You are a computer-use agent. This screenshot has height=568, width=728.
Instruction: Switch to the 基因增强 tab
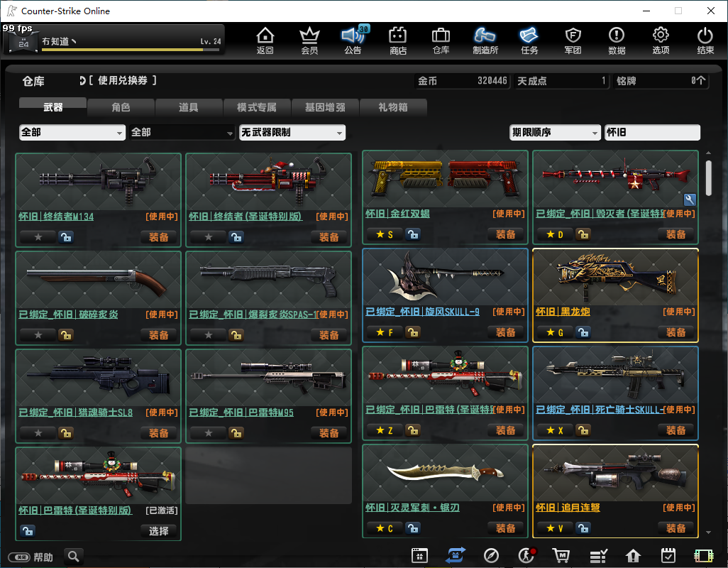click(325, 107)
